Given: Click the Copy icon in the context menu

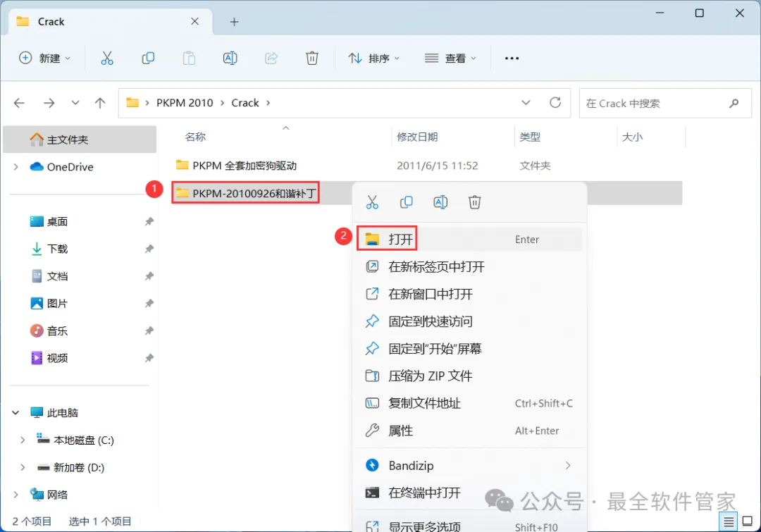Looking at the screenshot, I should coord(407,202).
